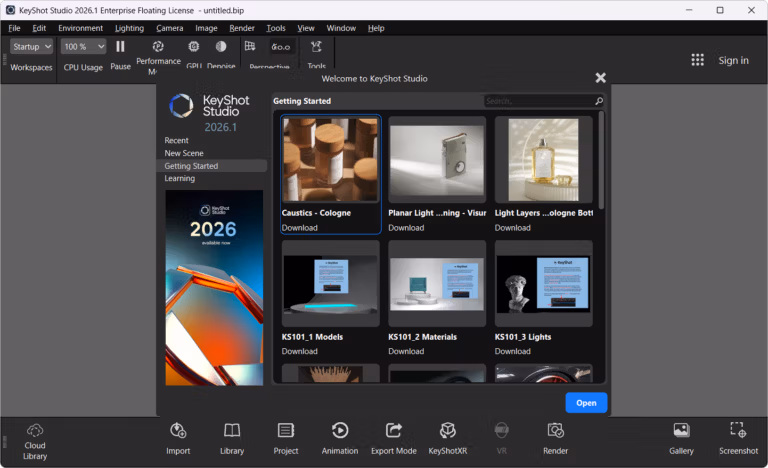The image size is (768, 468).
Task: Open the View menu
Action: 306,28
